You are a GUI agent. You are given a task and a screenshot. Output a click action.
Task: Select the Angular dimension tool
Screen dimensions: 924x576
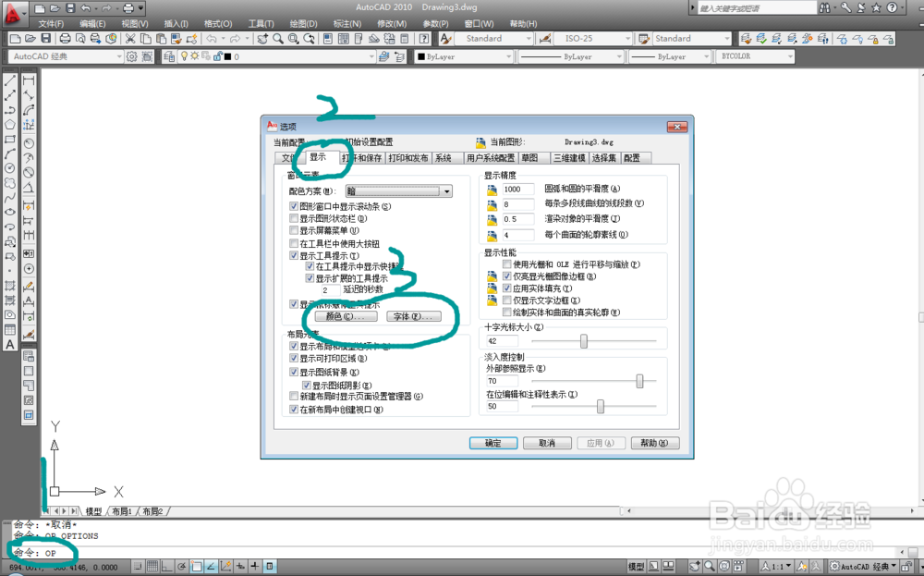point(29,188)
